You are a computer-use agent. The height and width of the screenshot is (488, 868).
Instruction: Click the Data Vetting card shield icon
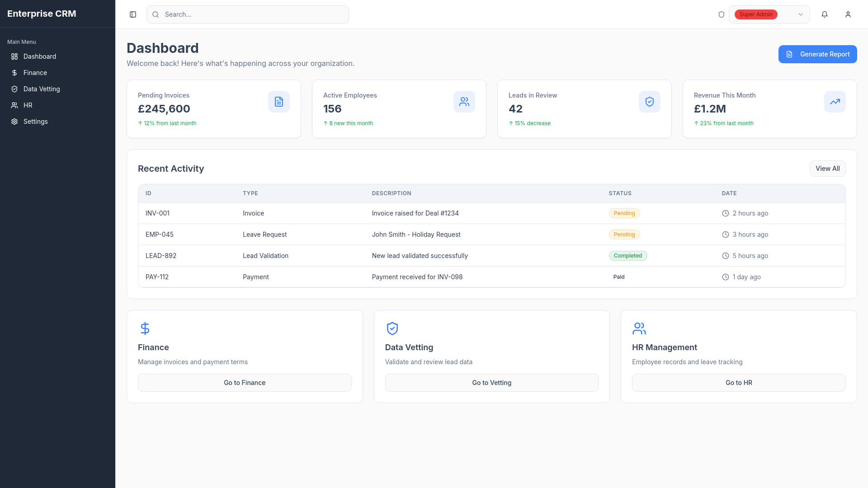click(392, 328)
